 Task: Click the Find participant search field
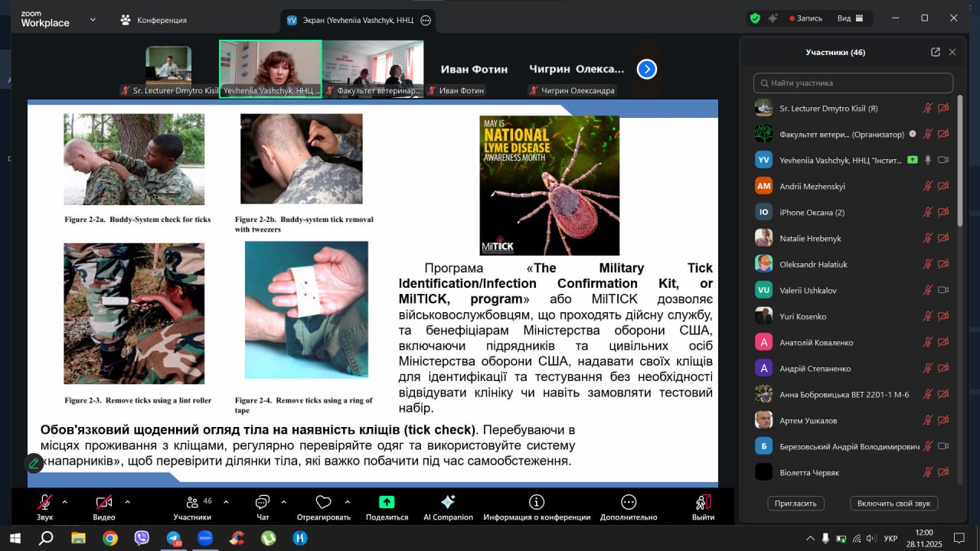[x=853, y=83]
